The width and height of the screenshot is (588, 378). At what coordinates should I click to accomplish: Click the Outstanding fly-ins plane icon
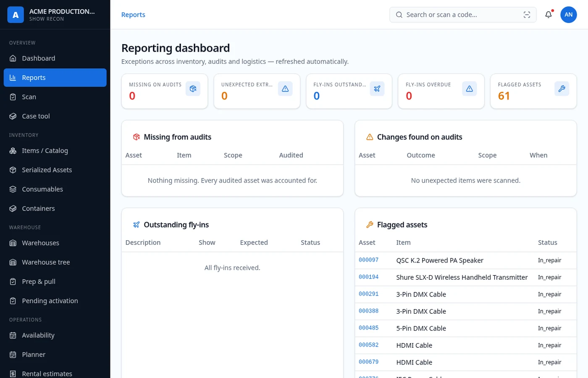[136, 225]
